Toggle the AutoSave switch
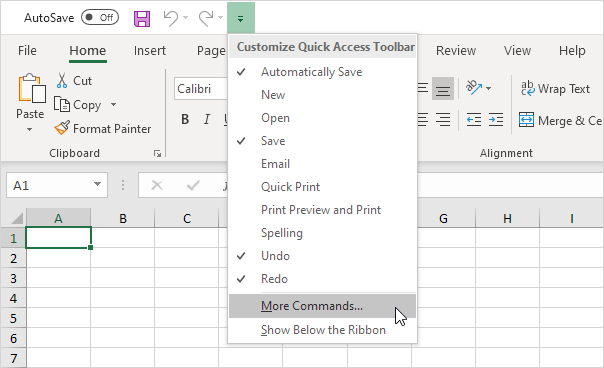The height and width of the screenshot is (368, 604). click(x=100, y=18)
